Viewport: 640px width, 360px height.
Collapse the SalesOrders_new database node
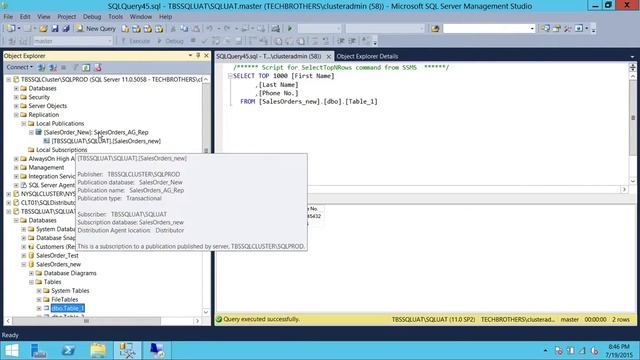24,264
